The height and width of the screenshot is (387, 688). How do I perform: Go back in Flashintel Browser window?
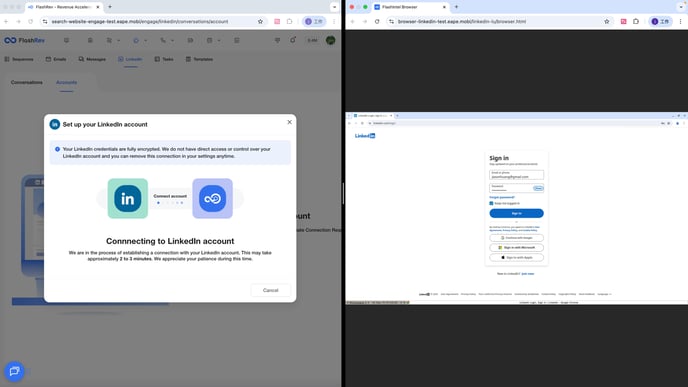pos(352,21)
